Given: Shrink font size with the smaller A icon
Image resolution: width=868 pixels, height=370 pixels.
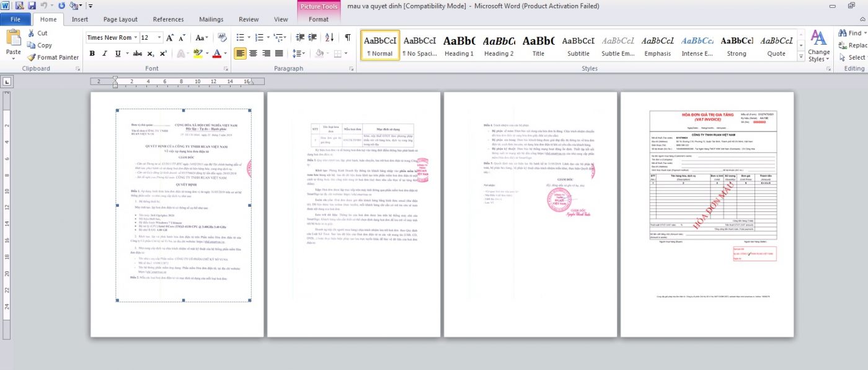Looking at the screenshot, I should (182, 38).
